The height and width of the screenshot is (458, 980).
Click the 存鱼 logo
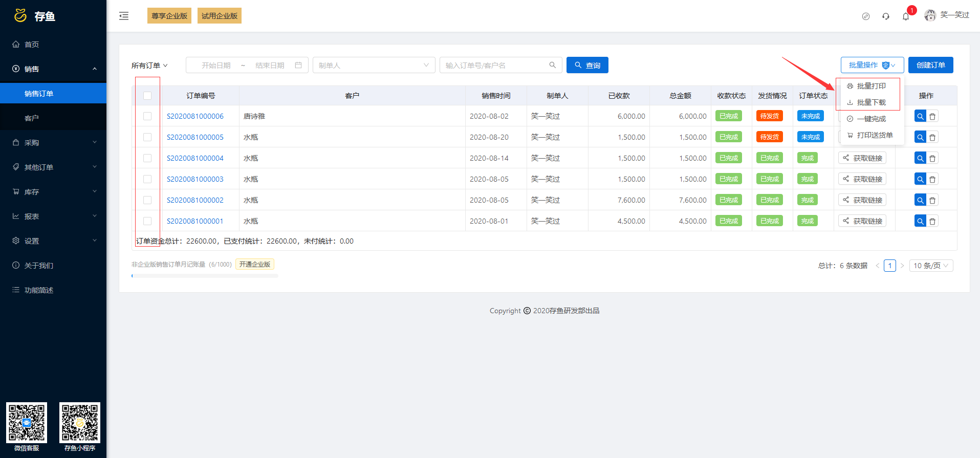coord(34,16)
